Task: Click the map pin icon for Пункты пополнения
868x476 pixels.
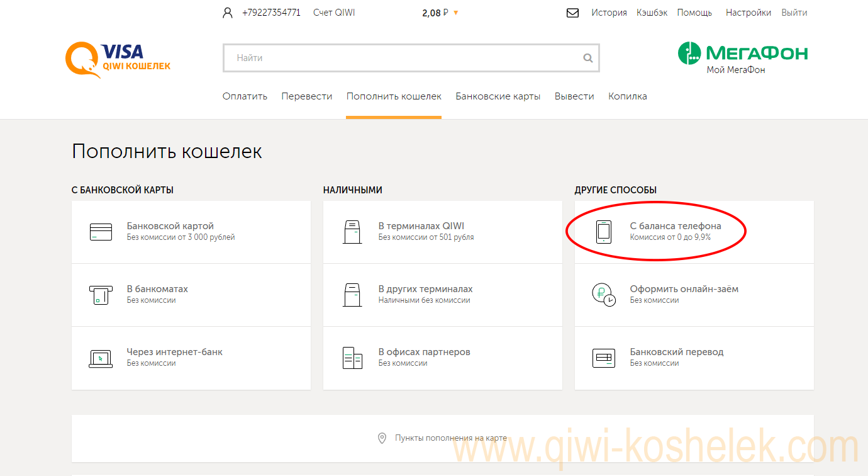Action: [x=382, y=438]
